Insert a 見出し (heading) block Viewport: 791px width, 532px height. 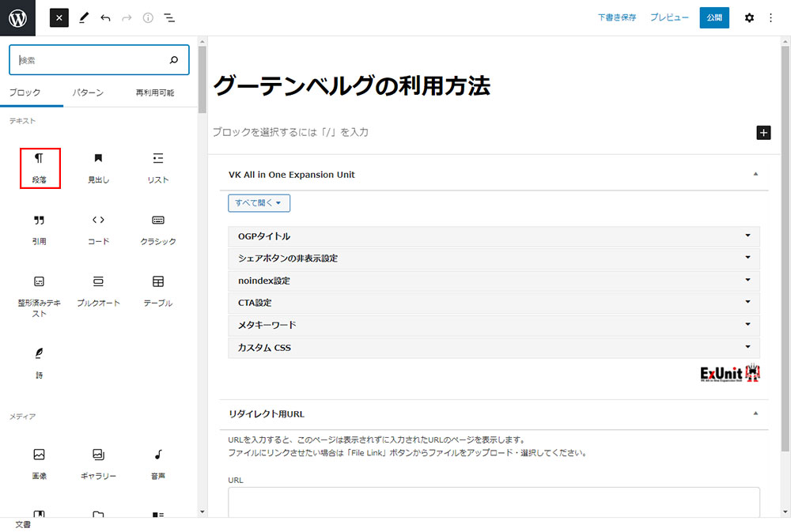coord(98,168)
